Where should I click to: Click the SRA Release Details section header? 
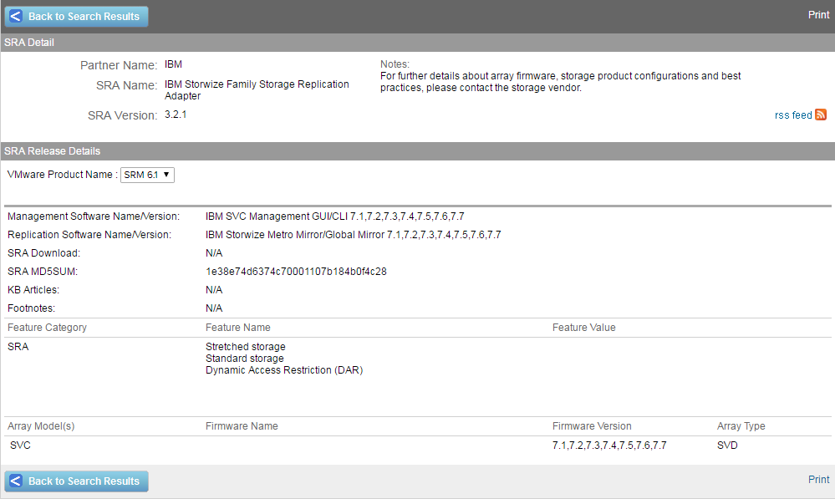coord(418,151)
